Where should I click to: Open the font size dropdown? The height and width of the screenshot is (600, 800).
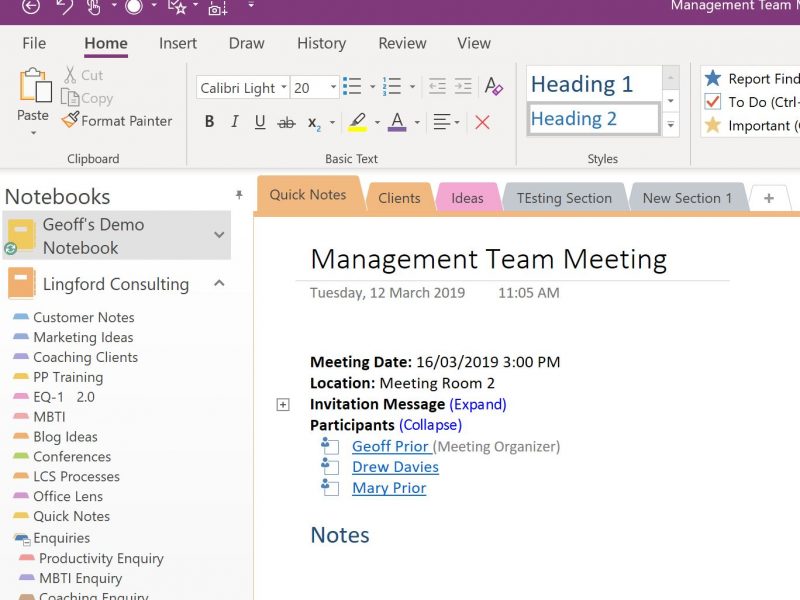click(333, 87)
